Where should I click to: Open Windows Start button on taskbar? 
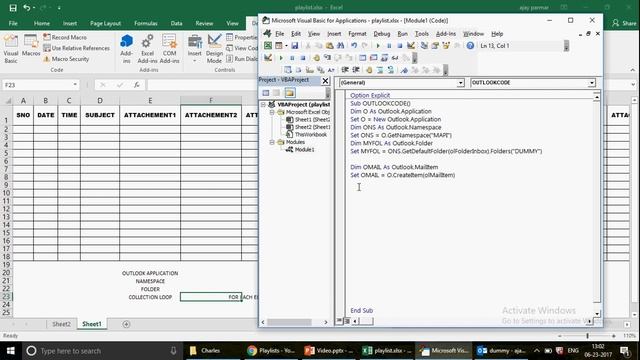pos(11,351)
